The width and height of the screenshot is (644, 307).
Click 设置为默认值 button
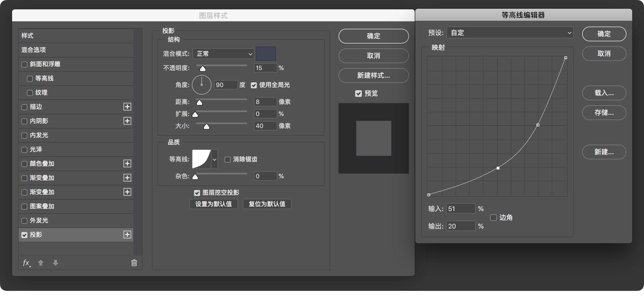point(213,204)
